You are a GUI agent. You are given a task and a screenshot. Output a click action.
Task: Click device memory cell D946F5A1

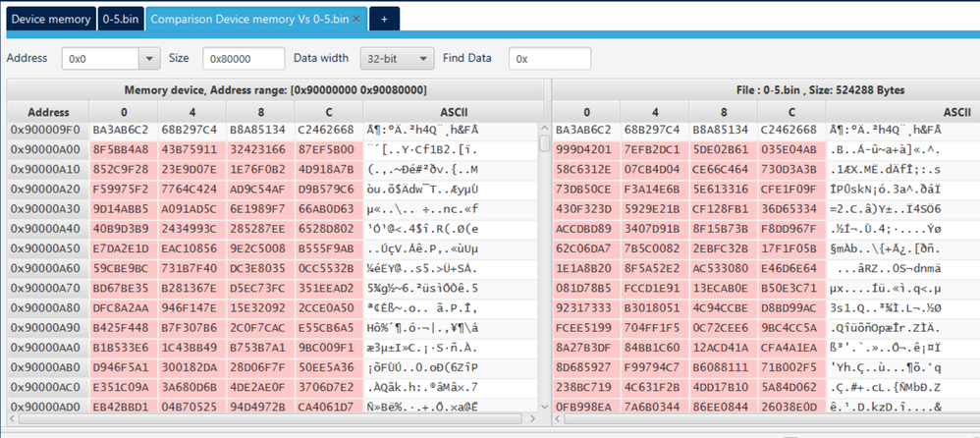(123, 368)
